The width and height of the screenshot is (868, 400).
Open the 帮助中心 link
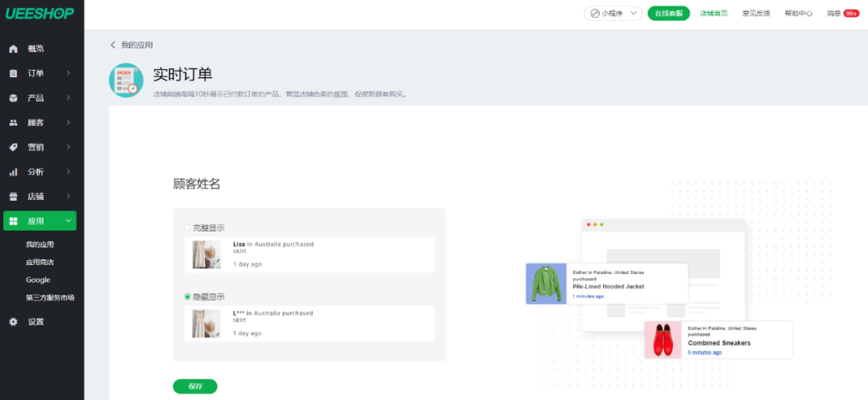tap(798, 14)
